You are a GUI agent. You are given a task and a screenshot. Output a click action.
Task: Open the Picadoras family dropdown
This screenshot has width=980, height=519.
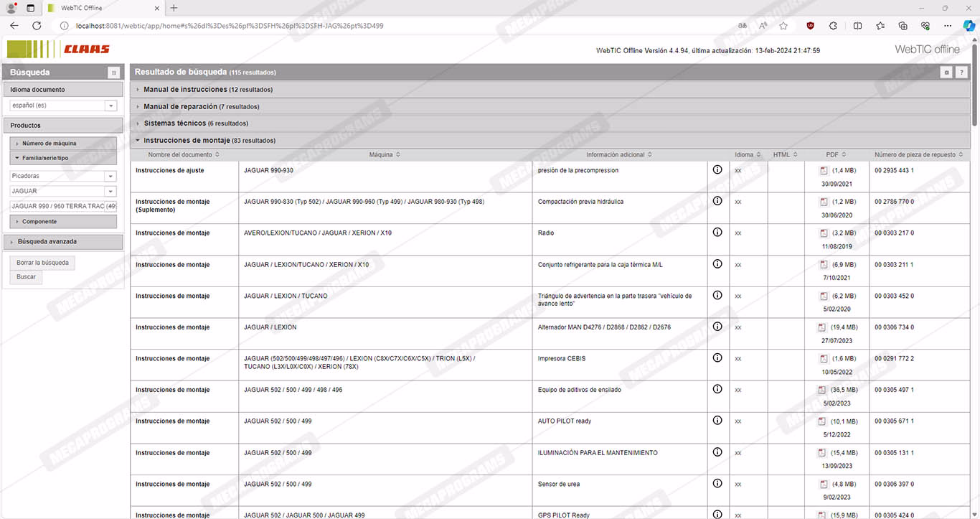click(x=110, y=177)
